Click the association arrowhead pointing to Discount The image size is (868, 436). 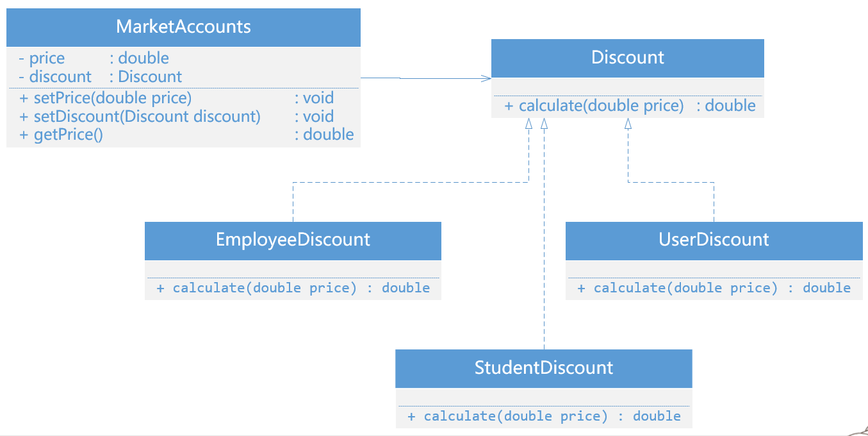[486, 79]
